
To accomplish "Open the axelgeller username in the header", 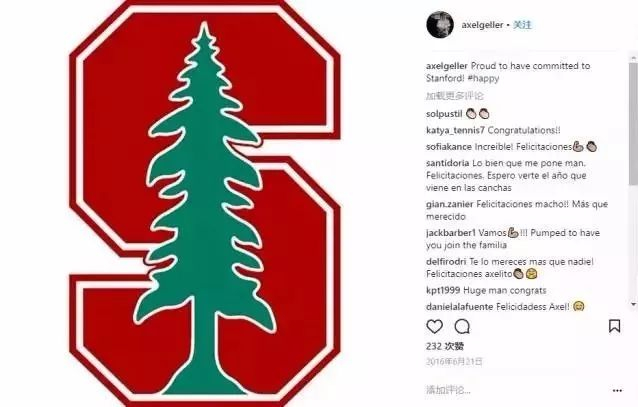I will pos(480,24).
